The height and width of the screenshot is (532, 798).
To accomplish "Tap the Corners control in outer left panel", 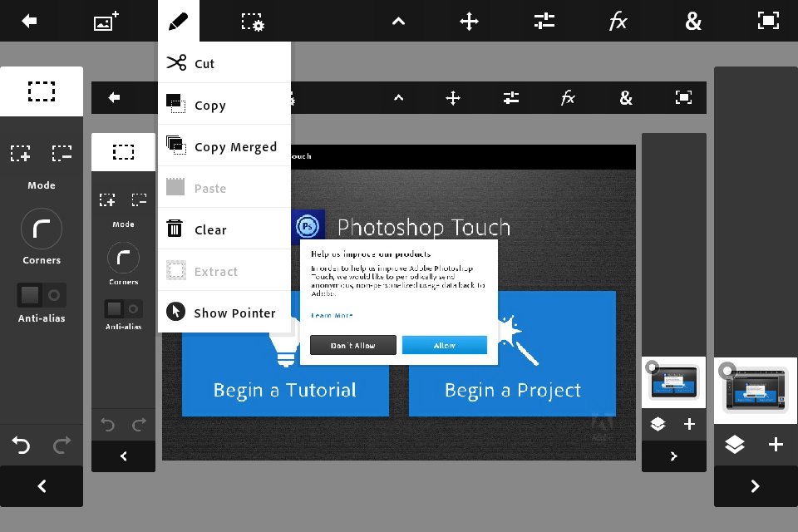I will pyautogui.click(x=42, y=229).
